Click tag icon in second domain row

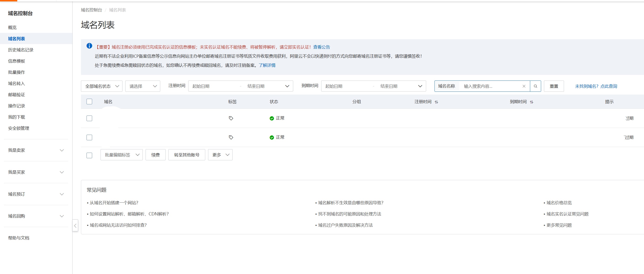click(231, 137)
